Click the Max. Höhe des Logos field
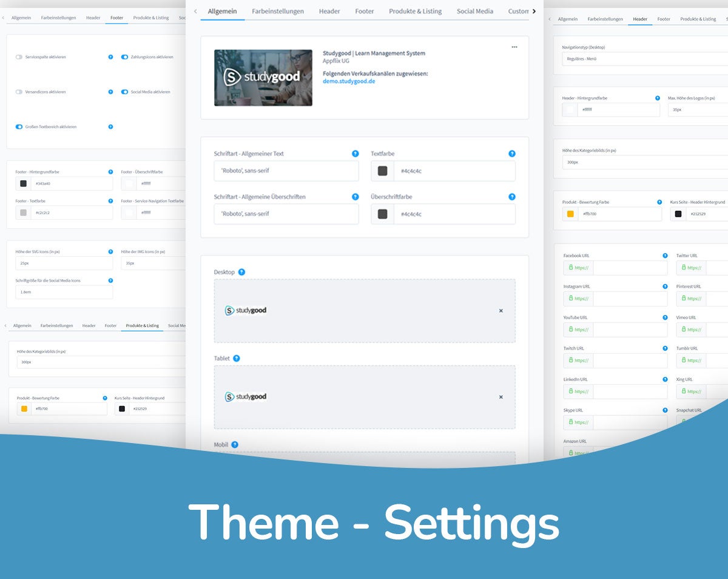Image resolution: width=728 pixels, height=579 pixels. (698, 110)
